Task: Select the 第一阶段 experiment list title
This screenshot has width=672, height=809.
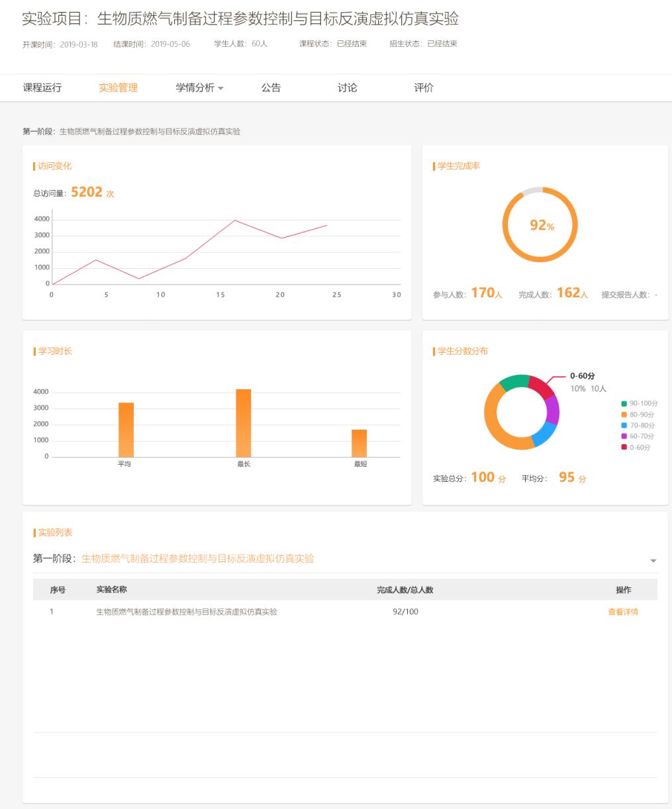Action: 173,559
